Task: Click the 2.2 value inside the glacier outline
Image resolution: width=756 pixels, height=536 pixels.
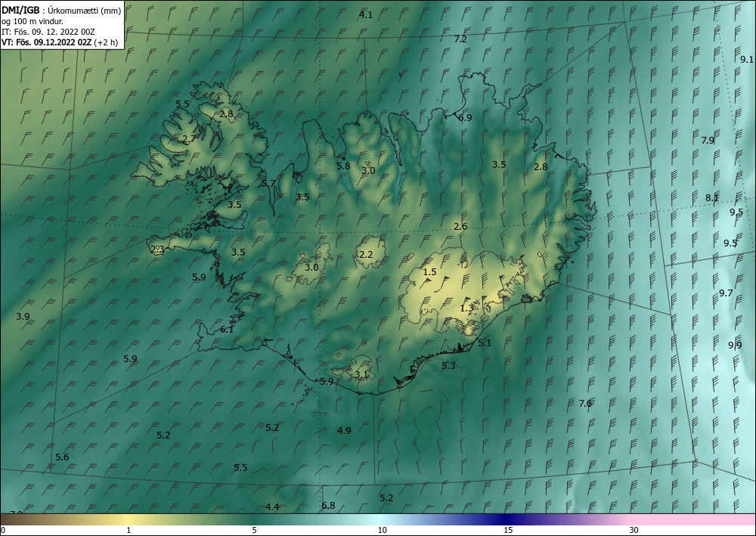Action: point(367,254)
